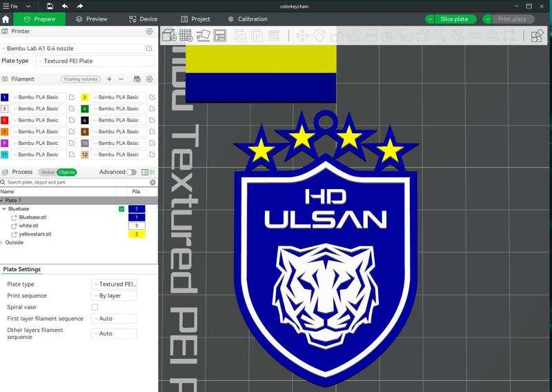Change yellowstars.stl filament assignment cell
This screenshot has width=552, height=392.
click(137, 234)
